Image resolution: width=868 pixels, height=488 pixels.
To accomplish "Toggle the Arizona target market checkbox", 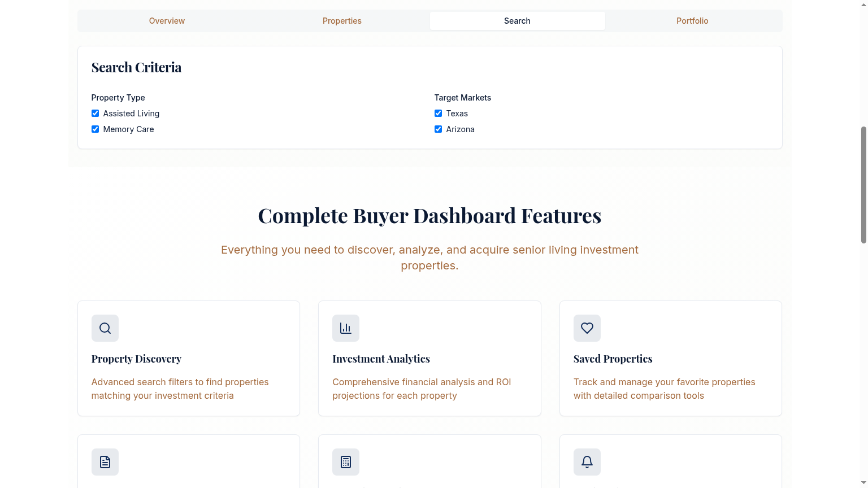I will [438, 129].
